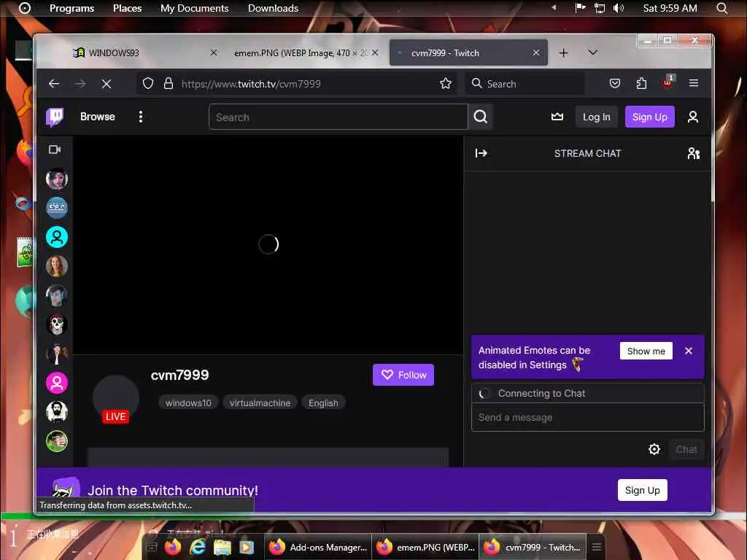Screen dimensions: 747x560
Task: Open the Places menu
Action: point(127,8)
